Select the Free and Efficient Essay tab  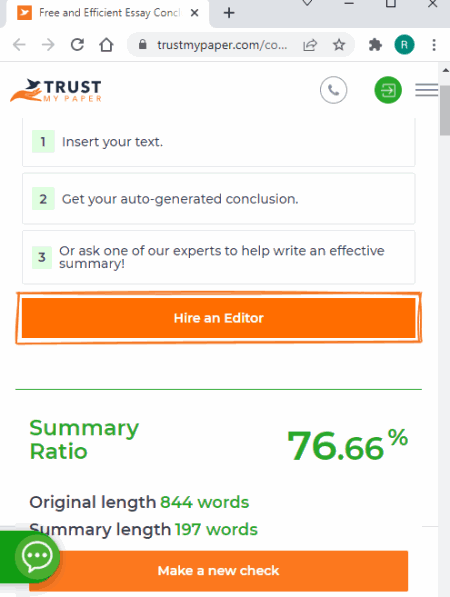(x=108, y=13)
